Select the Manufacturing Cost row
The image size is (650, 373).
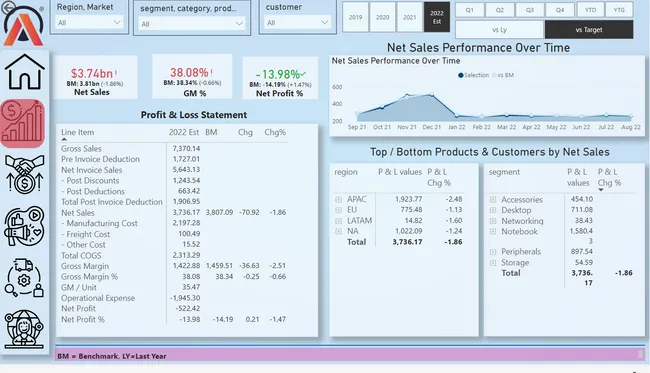point(174,223)
